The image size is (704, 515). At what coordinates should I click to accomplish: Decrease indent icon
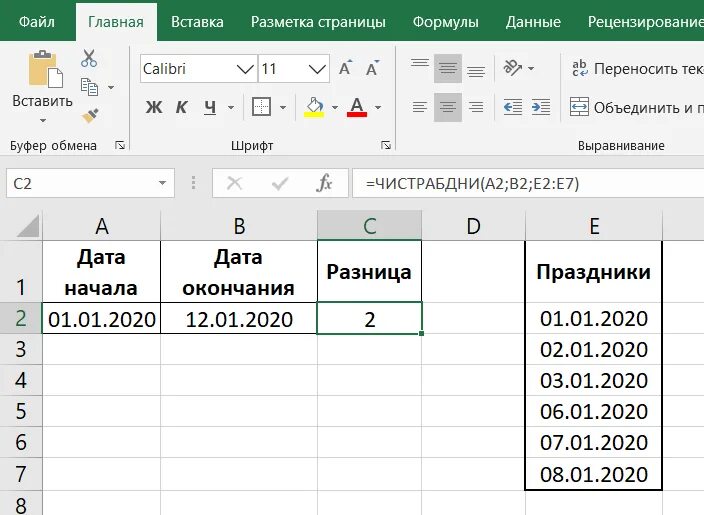click(513, 107)
